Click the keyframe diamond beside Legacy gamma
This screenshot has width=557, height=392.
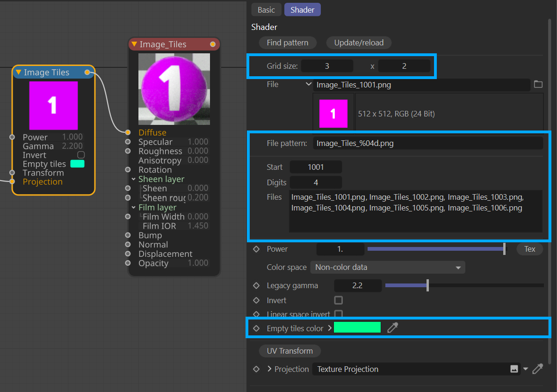pos(256,285)
